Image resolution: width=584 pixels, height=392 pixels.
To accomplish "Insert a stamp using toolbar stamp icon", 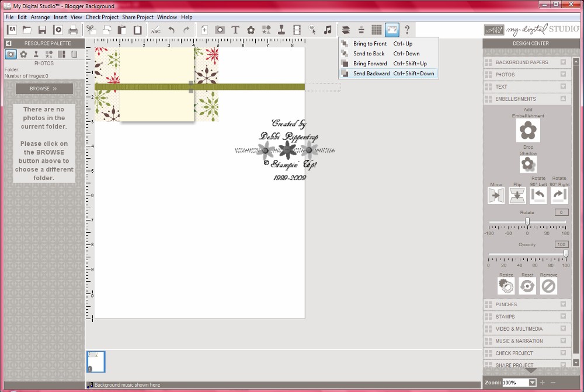I will tap(281, 30).
